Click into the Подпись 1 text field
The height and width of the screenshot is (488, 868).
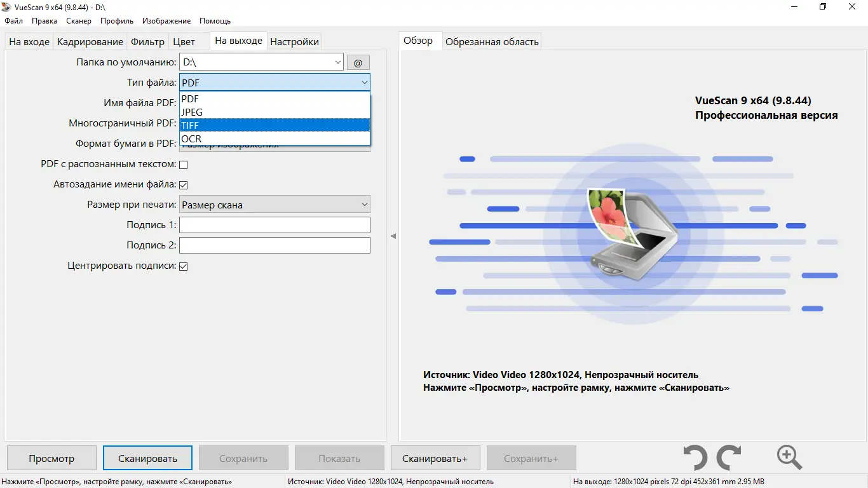[275, 225]
